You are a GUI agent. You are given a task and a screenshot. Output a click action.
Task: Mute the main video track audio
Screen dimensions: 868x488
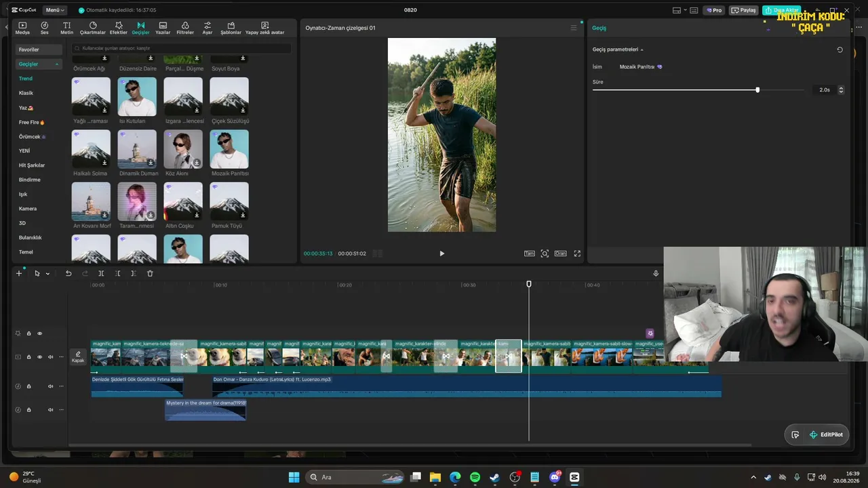pyautogui.click(x=50, y=357)
